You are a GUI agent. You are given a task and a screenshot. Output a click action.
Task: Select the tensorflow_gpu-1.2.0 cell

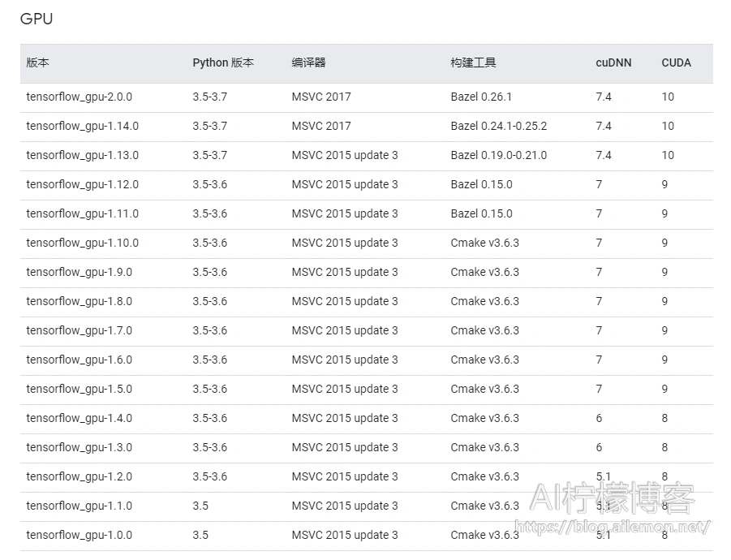click(80, 476)
